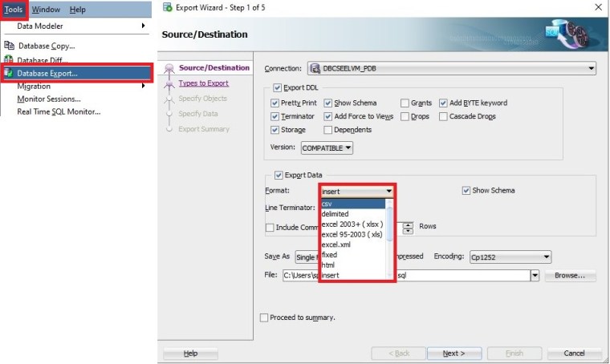The image size is (610, 364).
Task: Select Database Export menu entry
Action: click(x=76, y=73)
